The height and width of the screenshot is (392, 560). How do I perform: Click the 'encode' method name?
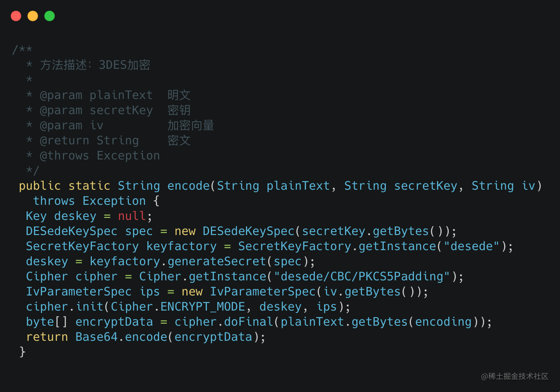(x=188, y=186)
